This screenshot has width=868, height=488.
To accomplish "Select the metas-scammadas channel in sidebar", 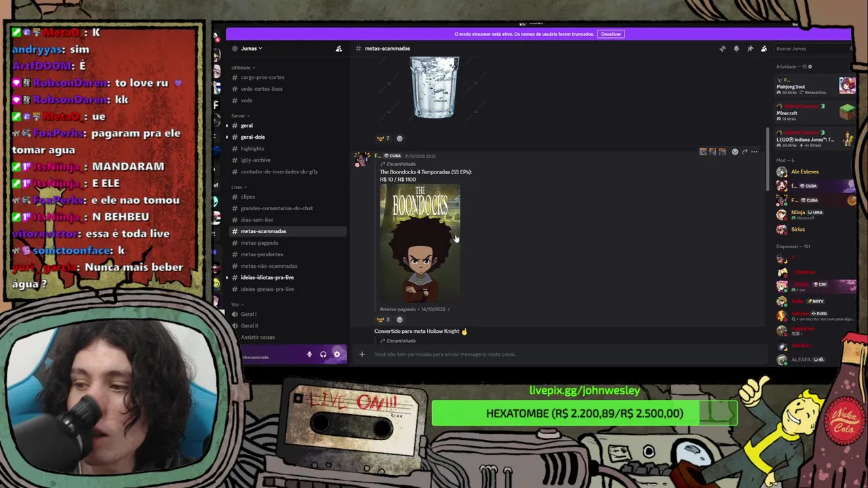I will pyautogui.click(x=286, y=231).
